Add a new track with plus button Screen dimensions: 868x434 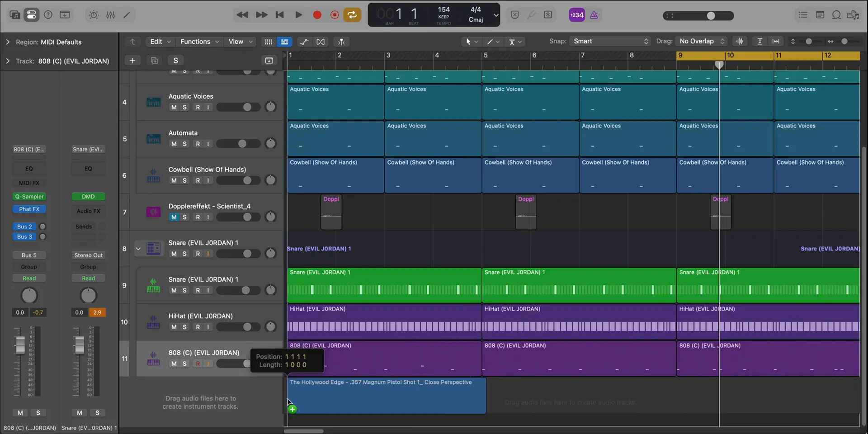132,61
